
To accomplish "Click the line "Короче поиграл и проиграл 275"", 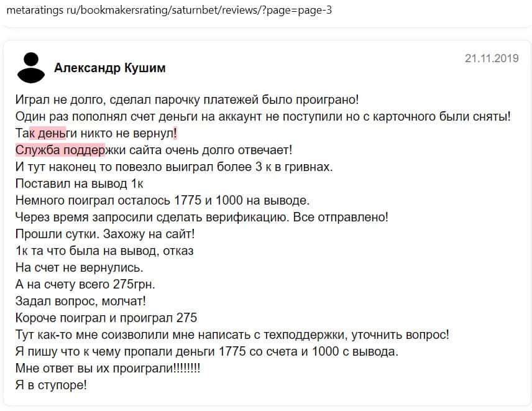I will click(106, 318).
